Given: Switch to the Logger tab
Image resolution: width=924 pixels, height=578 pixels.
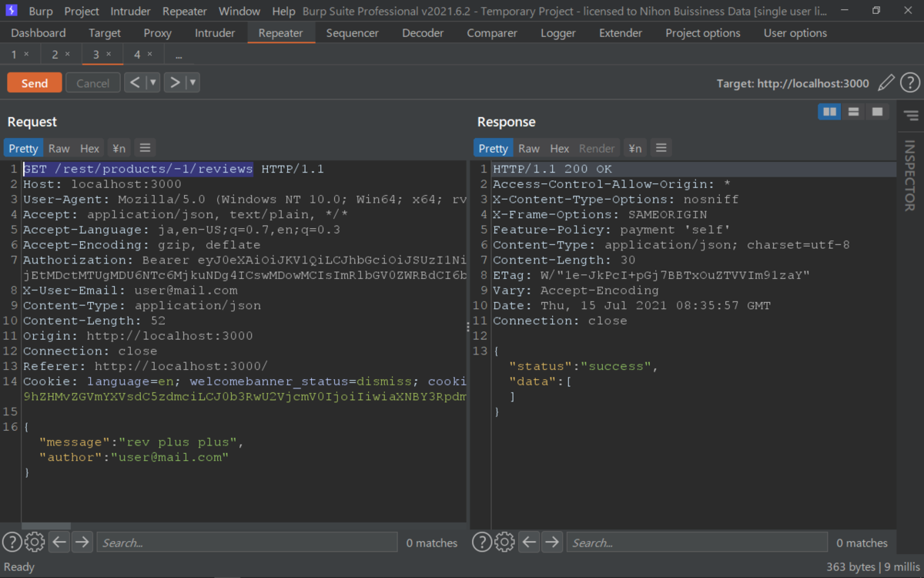Looking at the screenshot, I should click(x=558, y=33).
